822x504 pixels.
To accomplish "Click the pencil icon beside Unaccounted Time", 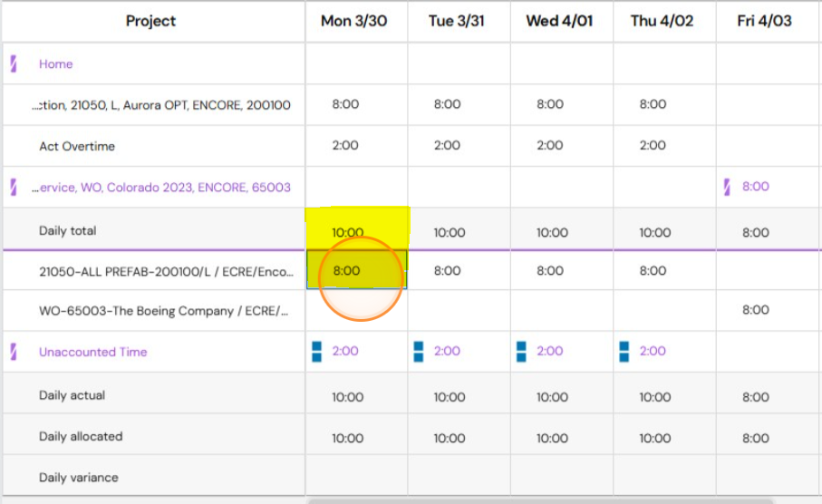I will tap(14, 352).
